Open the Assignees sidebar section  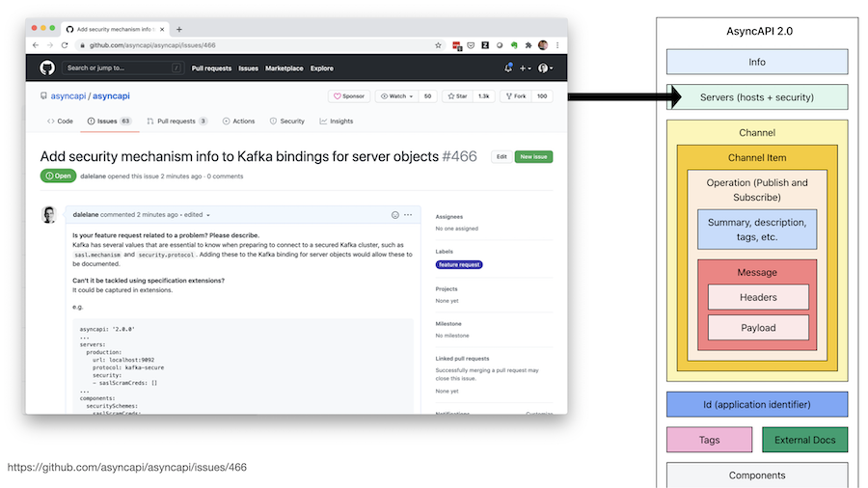point(448,217)
